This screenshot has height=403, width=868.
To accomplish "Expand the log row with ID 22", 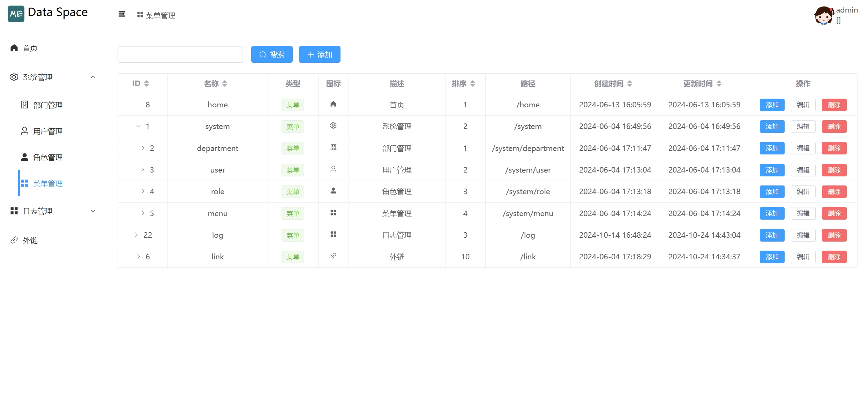I will [136, 235].
